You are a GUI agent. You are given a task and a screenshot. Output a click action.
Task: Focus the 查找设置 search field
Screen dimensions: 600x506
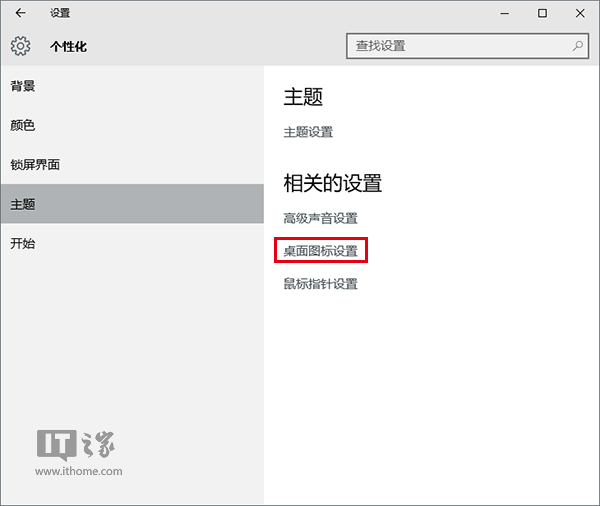pyautogui.click(x=467, y=46)
